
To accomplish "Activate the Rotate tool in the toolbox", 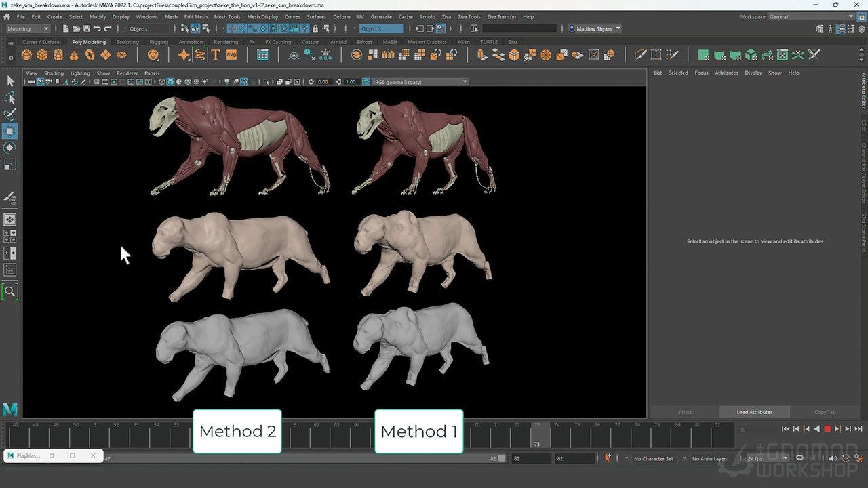I will click(x=10, y=148).
